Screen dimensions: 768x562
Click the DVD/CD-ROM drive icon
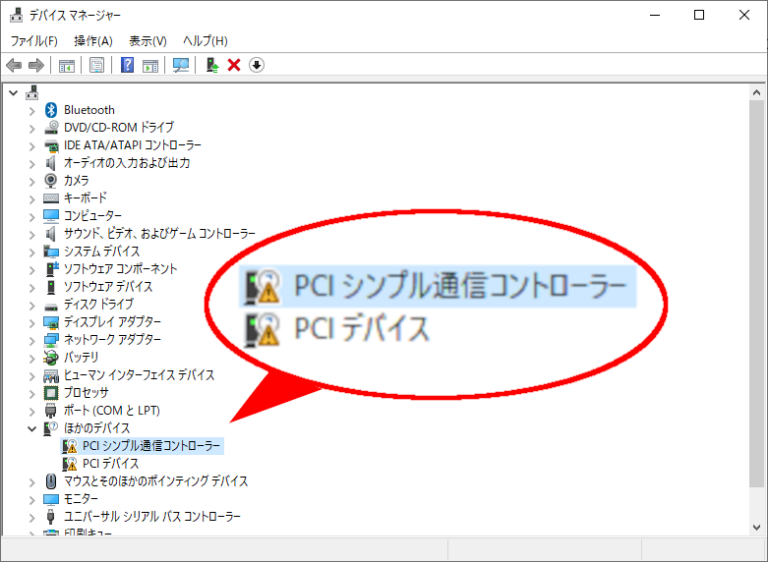pyautogui.click(x=51, y=127)
